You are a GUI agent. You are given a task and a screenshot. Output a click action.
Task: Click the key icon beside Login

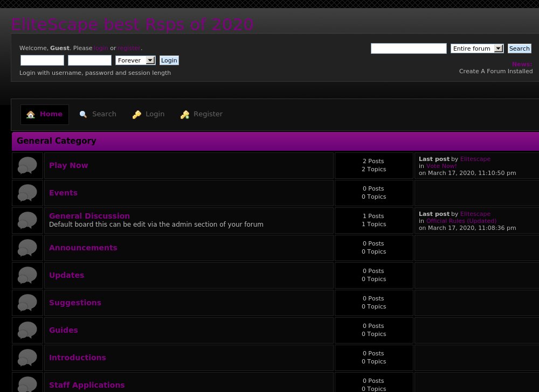[x=137, y=115]
